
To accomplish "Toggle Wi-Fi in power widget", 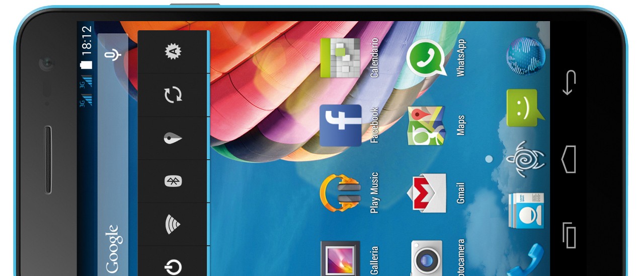I will (x=173, y=224).
